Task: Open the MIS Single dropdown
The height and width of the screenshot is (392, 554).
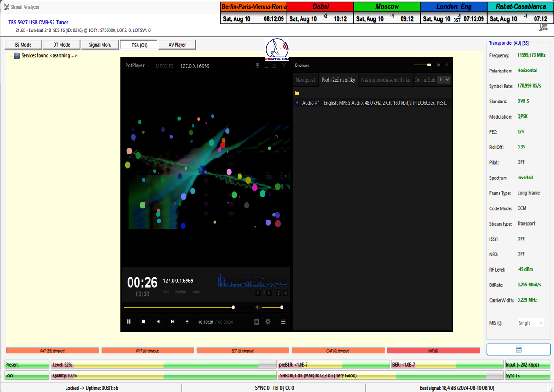Action: [530, 323]
